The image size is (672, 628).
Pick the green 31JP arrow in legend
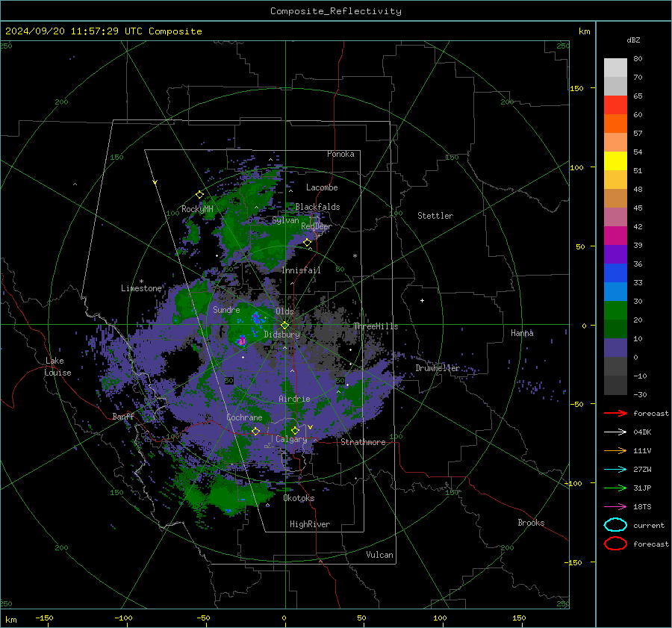pyautogui.click(x=615, y=488)
